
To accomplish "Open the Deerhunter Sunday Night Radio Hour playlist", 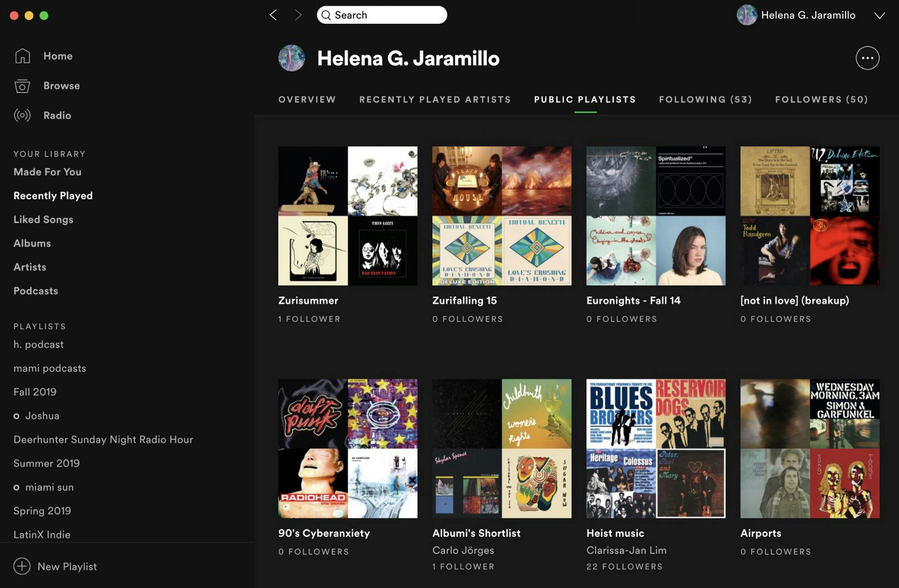I will point(103,439).
